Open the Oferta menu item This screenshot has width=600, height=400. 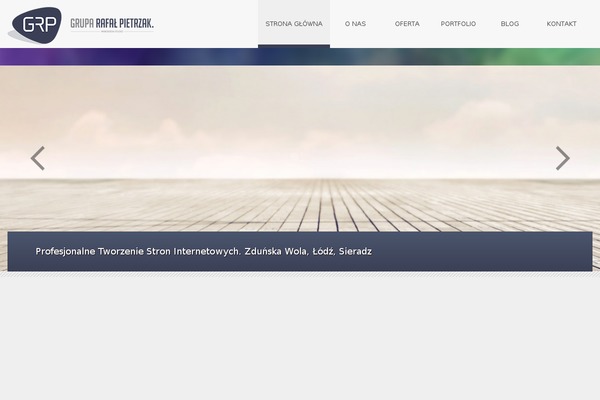pyautogui.click(x=407, y=24)
